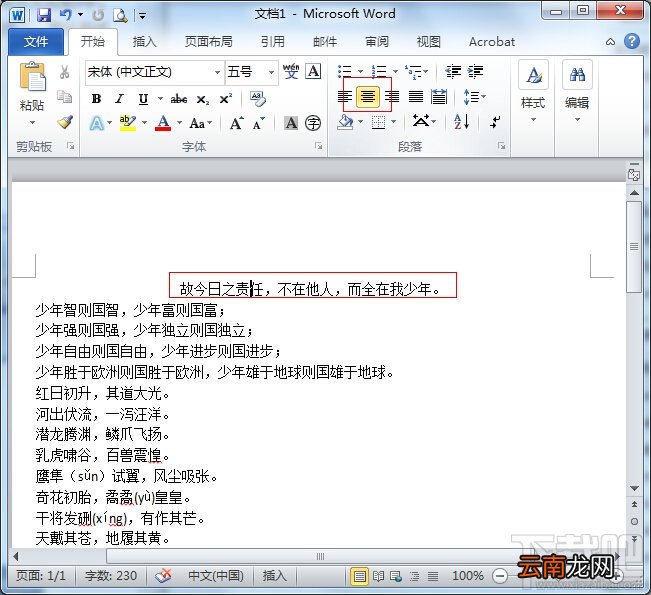
Task: Toggle Underline formatting
Action: [x=143, y=99]
